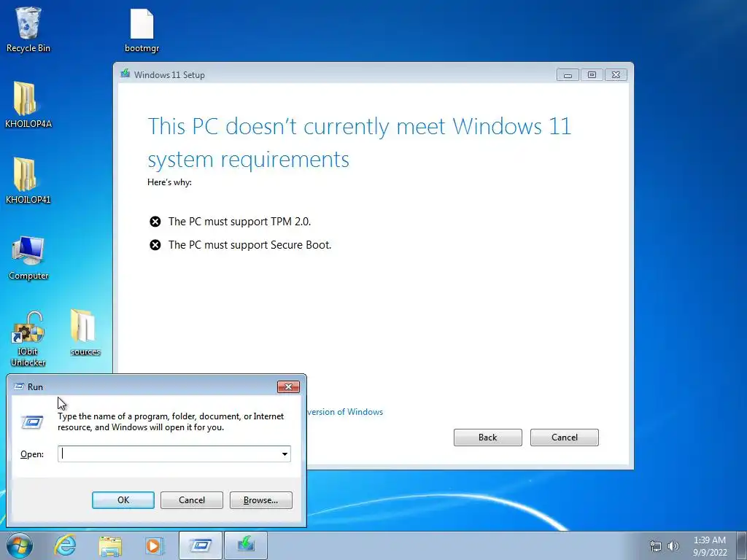The height and width of the screenshot is (560, 747).
Task: Click the Run icon beside description text
Action: 32,422
